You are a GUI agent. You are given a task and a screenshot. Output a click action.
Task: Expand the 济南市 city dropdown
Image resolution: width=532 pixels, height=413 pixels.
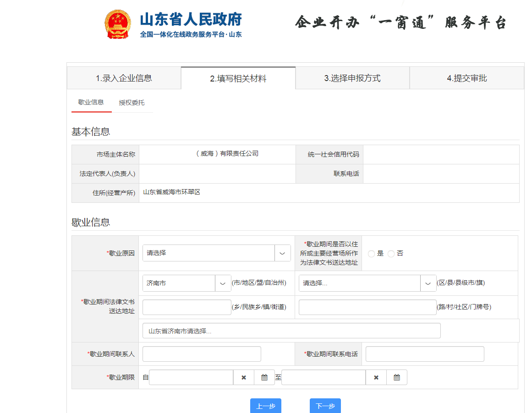(x=223, y=283)
